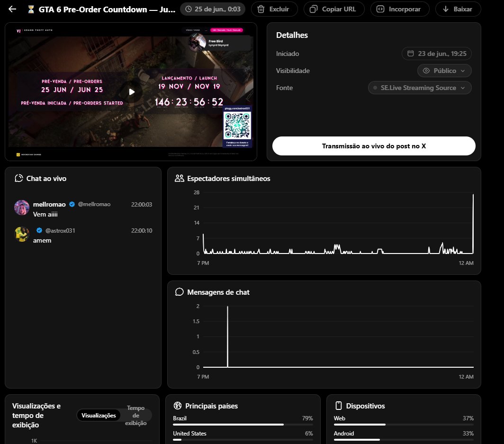Click the chat message spike in Mensagens chart

point(227,336)
